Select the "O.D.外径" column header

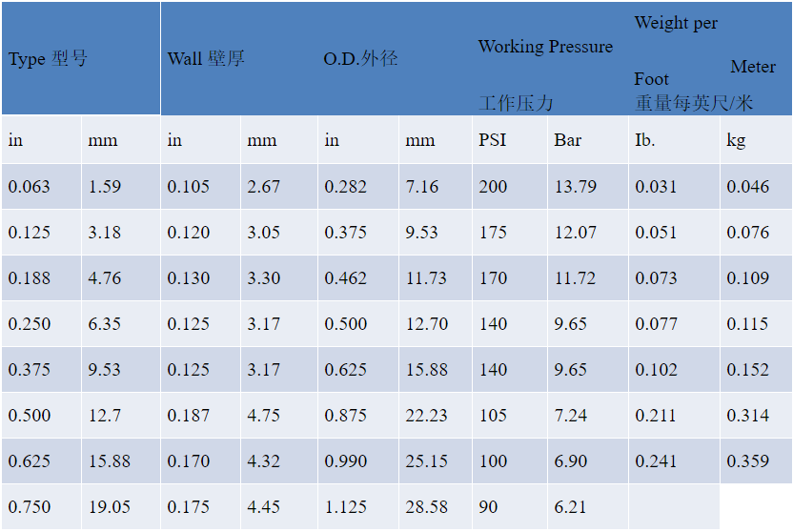click(360, 59)
